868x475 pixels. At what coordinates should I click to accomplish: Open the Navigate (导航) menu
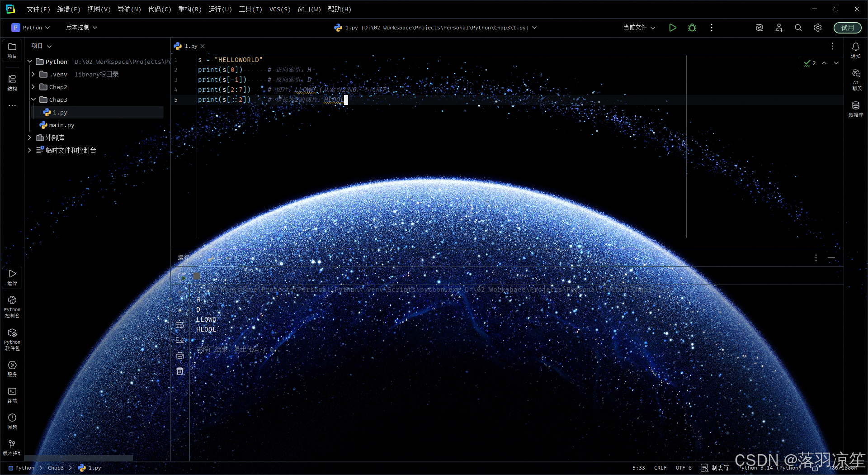coord(129,9)
